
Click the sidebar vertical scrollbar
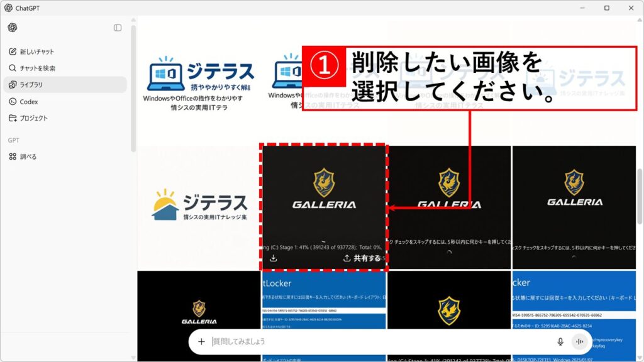click(x=133, y=88)
